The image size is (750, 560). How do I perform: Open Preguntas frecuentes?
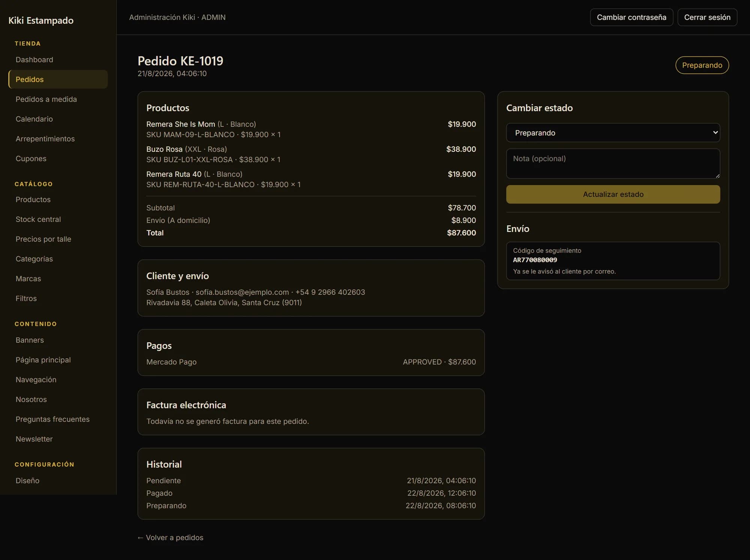(58, 419)
